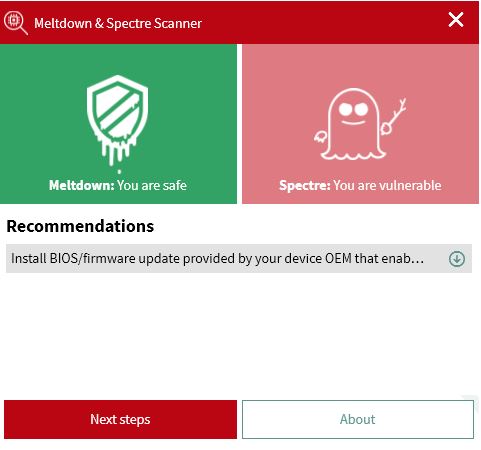Screen dimensions: 481x450
Task: Expand the Install BIOS/firmware update recommendation
Action: (x=239, y=259)
